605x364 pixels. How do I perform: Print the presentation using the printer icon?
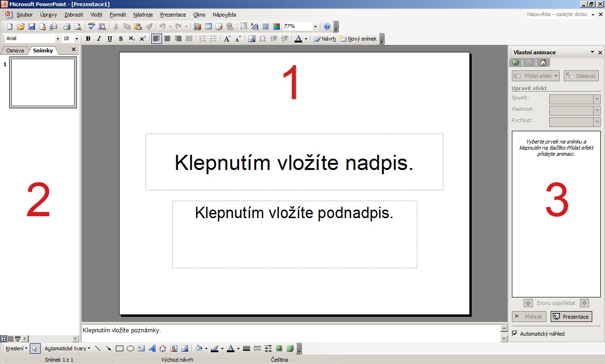67,26
